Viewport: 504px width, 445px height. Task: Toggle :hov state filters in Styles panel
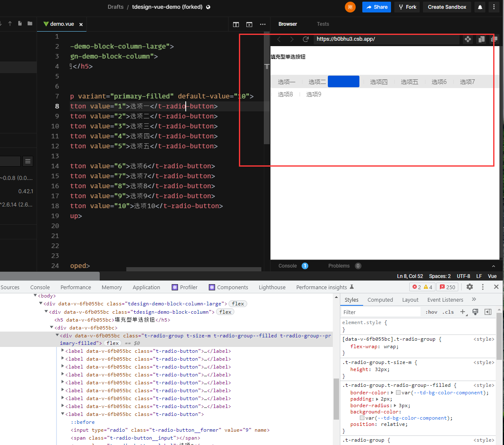coord(431,312)
